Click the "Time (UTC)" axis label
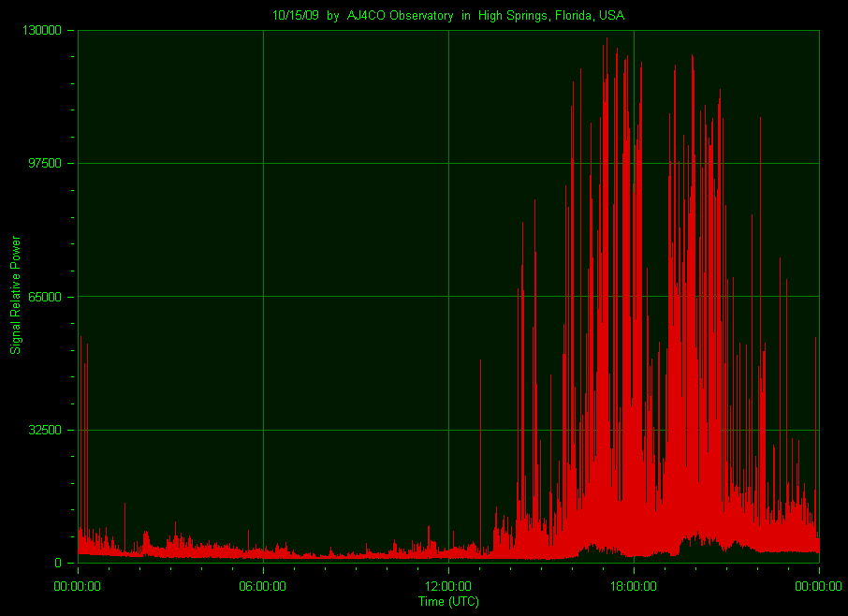 (448, 601)
